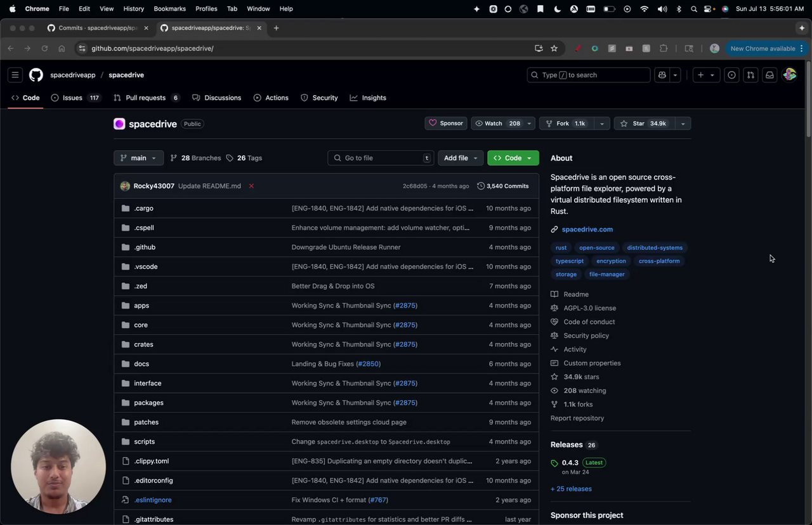Close the Commits browser tab
Screen dimensions: 812x525
(x=146, y=28)
